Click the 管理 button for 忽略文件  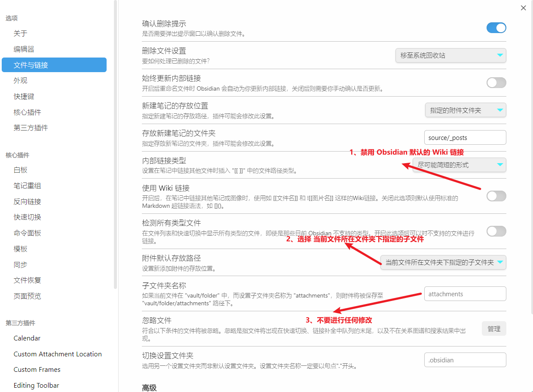494,329
